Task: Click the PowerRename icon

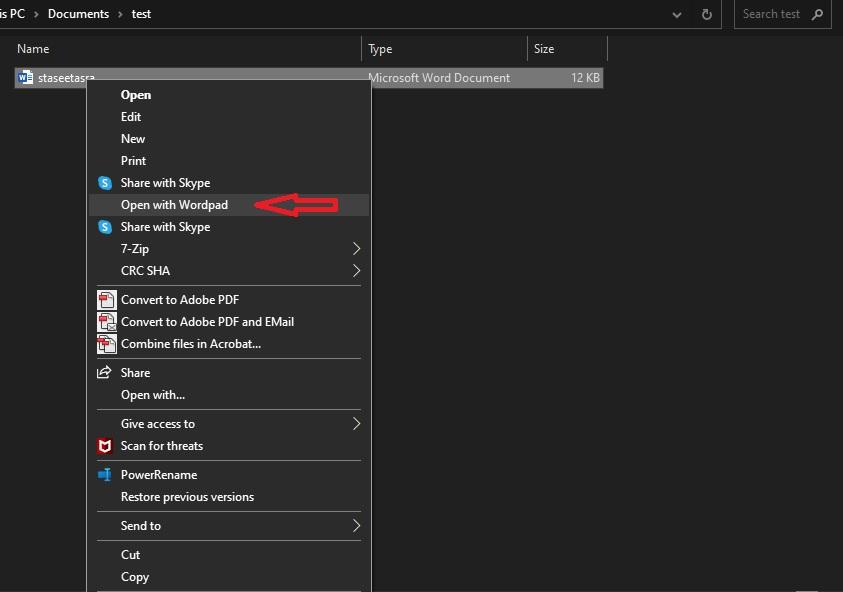Action: click(x=105, y=475)
